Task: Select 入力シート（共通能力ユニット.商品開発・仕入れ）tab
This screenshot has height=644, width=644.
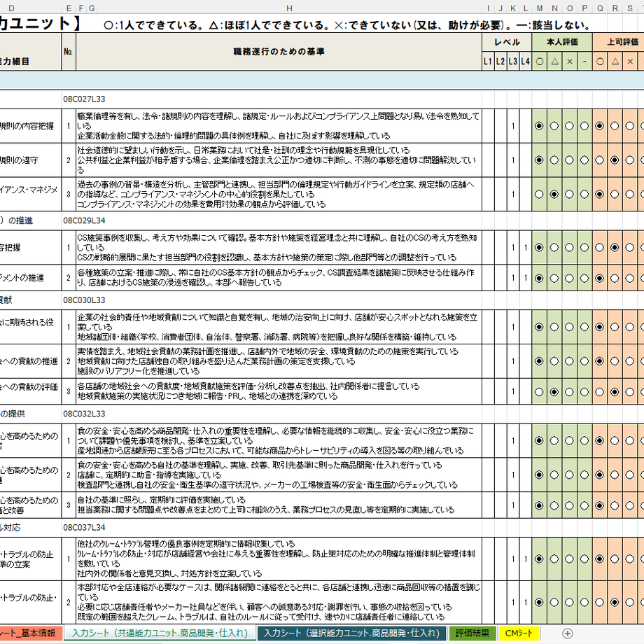Action: [160, 633]
